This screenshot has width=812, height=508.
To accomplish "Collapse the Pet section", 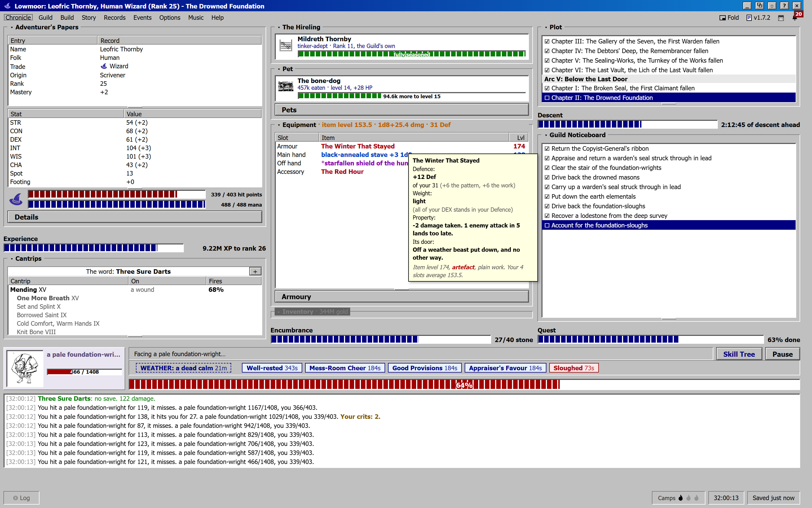I will pos(279,69).
